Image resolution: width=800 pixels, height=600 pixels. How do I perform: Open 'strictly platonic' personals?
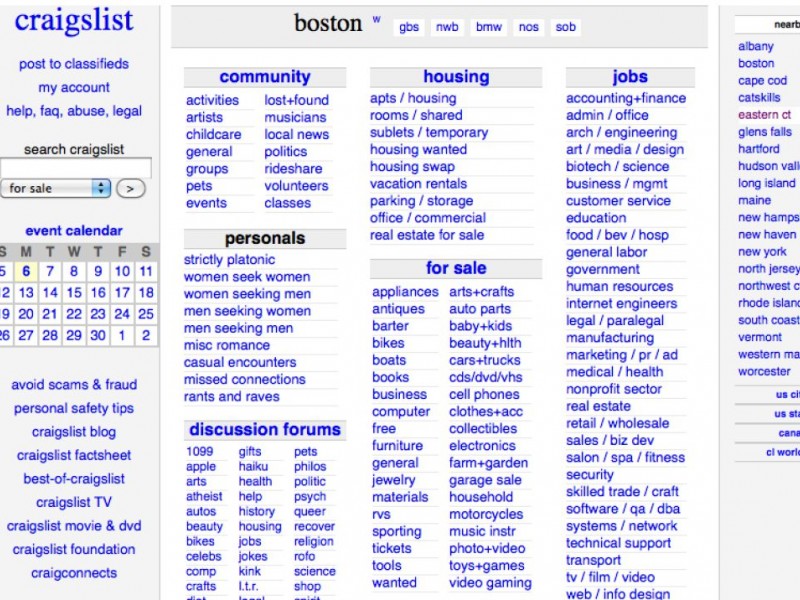coord(230,260)
